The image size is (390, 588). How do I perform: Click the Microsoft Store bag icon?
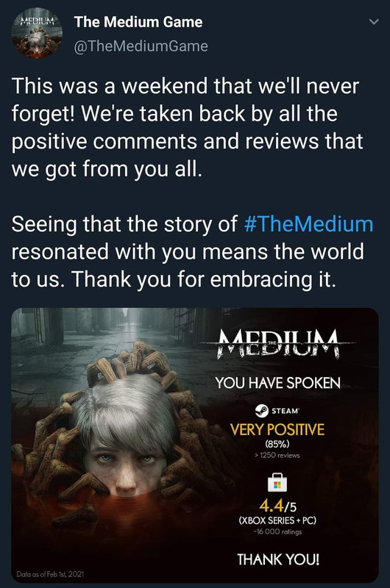[277, 482]
